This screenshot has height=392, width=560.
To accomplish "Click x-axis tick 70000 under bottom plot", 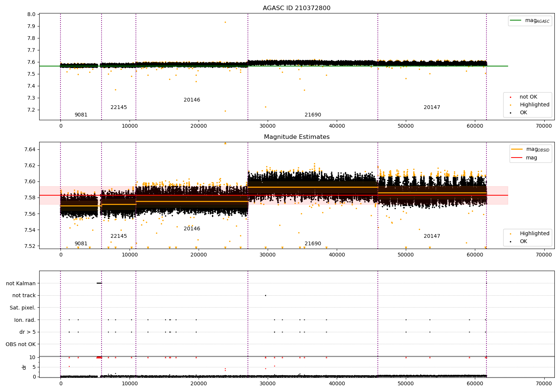I will (544, 384).
